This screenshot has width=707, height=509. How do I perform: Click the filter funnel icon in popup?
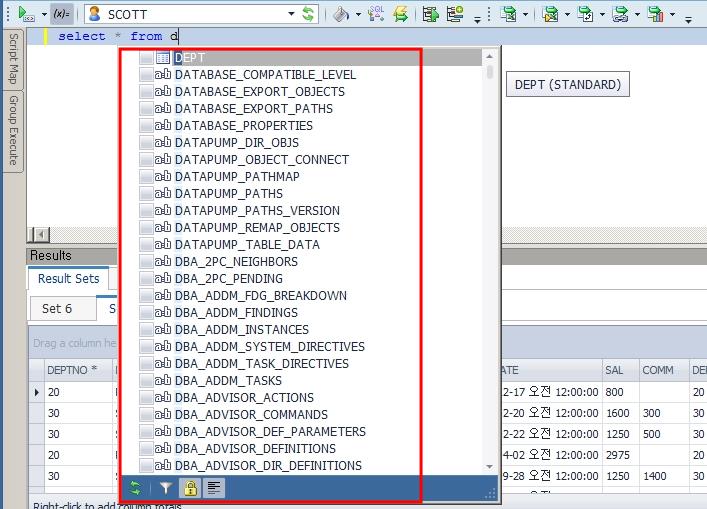click(x=166, y=488)
